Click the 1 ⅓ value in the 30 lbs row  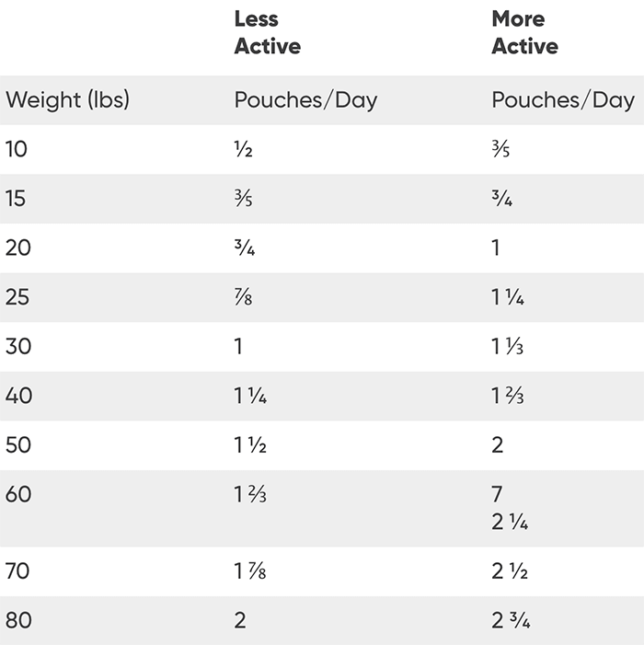click(508, 347)
